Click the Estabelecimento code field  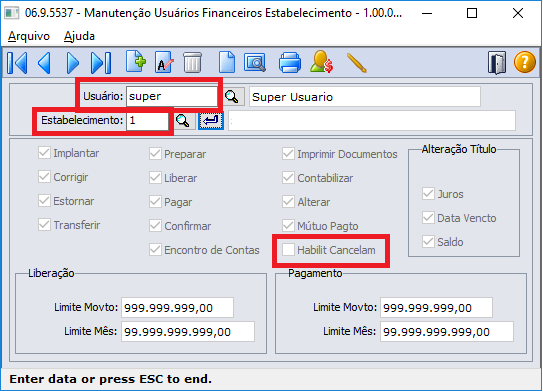[x=147, y=121]
